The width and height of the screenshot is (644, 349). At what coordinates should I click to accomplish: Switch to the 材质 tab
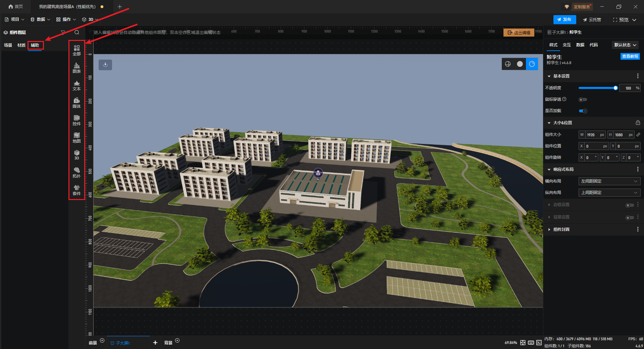pos(21,45)
